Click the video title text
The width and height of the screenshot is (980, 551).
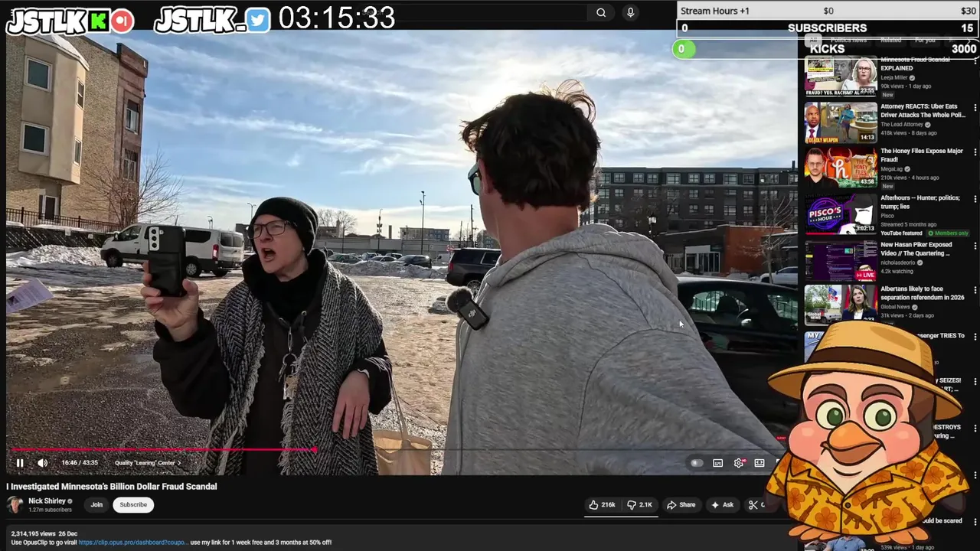pyautogui.click(x=112, y=487)
